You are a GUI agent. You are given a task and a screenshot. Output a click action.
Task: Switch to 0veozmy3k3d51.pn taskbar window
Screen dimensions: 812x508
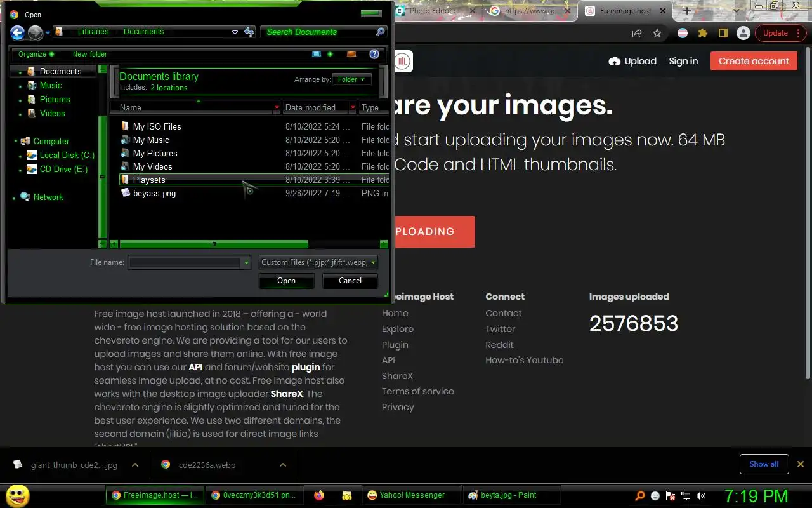[254, 495]
